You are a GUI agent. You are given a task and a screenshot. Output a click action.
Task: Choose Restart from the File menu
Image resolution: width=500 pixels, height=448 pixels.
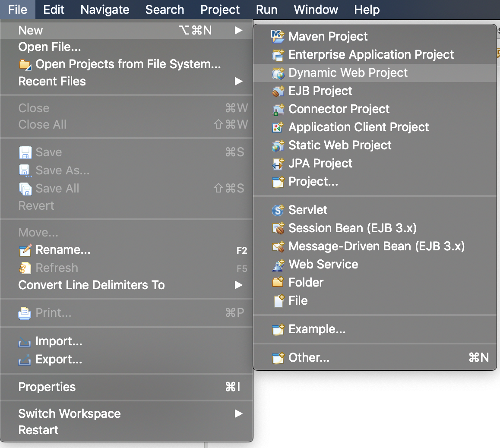[127, 430]
